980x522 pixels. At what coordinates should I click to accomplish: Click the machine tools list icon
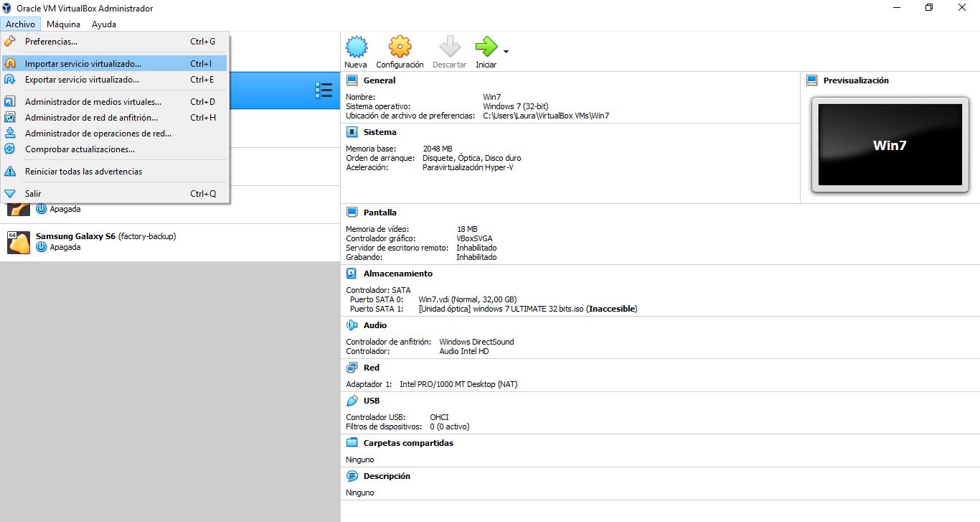[323, 90]
